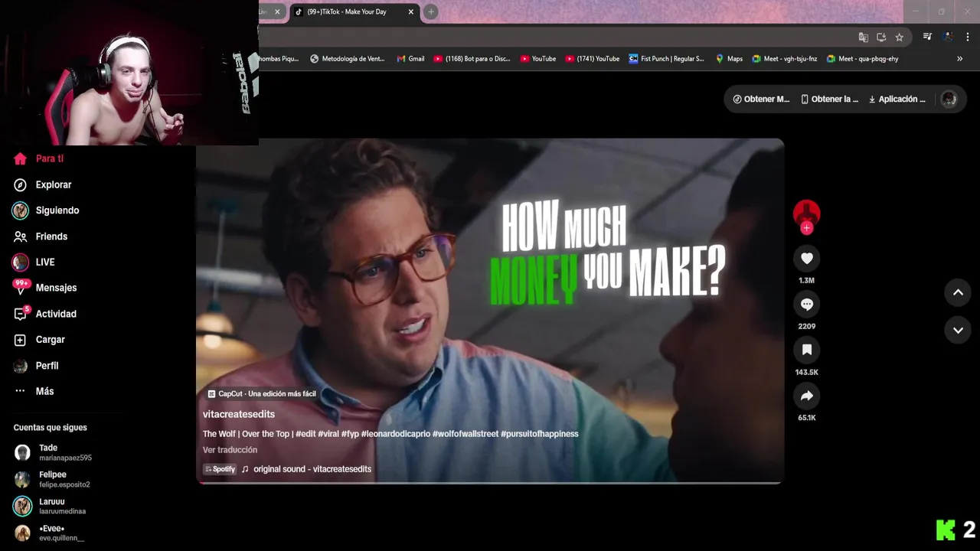
Task: Share the video with the arrow icon
Action: pyautogui.click(x=806, y=396)
